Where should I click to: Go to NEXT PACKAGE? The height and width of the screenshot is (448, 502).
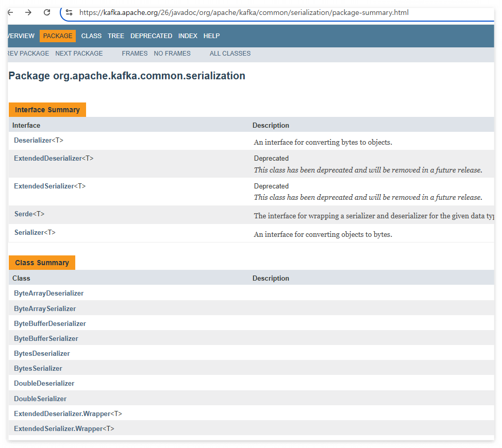tap(79, 54)
